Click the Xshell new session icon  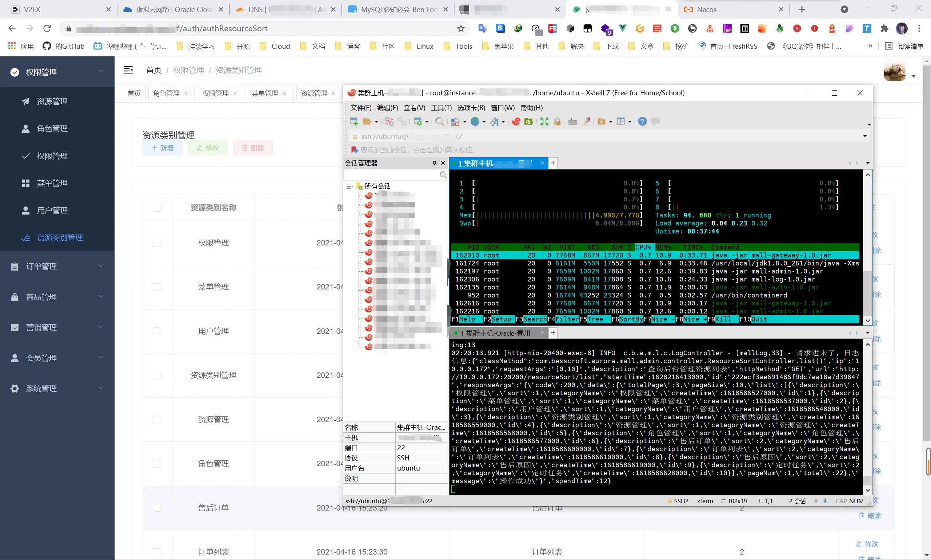[x=353, y=121]
